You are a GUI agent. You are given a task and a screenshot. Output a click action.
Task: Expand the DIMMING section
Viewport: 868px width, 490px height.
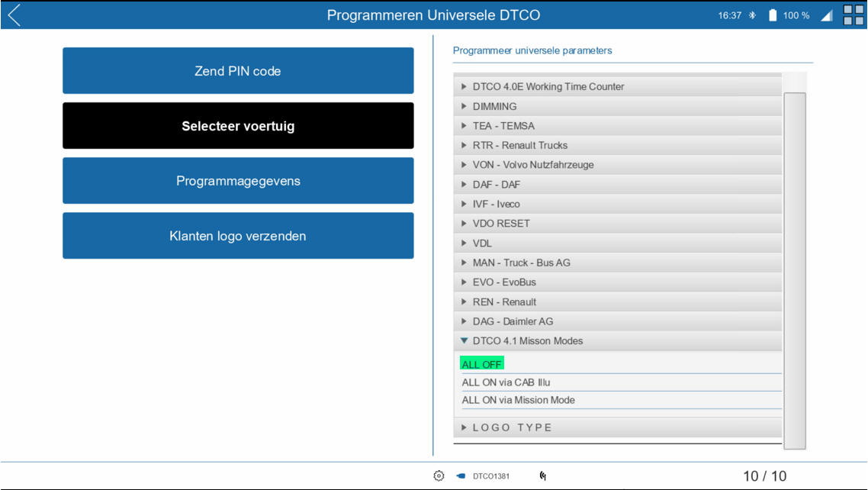tap(617, 106)
